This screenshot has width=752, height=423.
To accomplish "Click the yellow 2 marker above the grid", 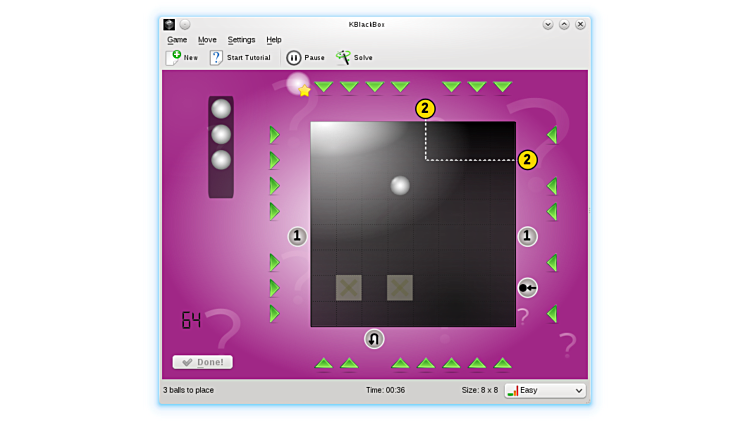I will (425, 109).
